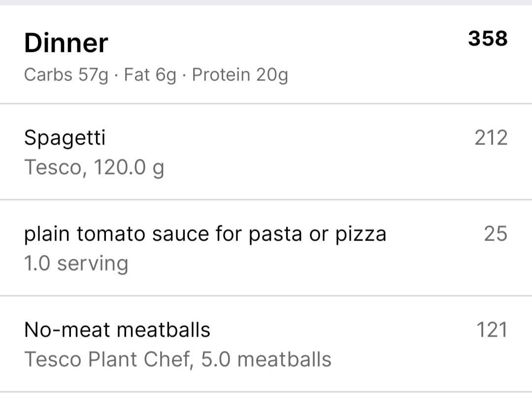Click the 25 calorie value for tomato sauce

[x=495, y=234]
